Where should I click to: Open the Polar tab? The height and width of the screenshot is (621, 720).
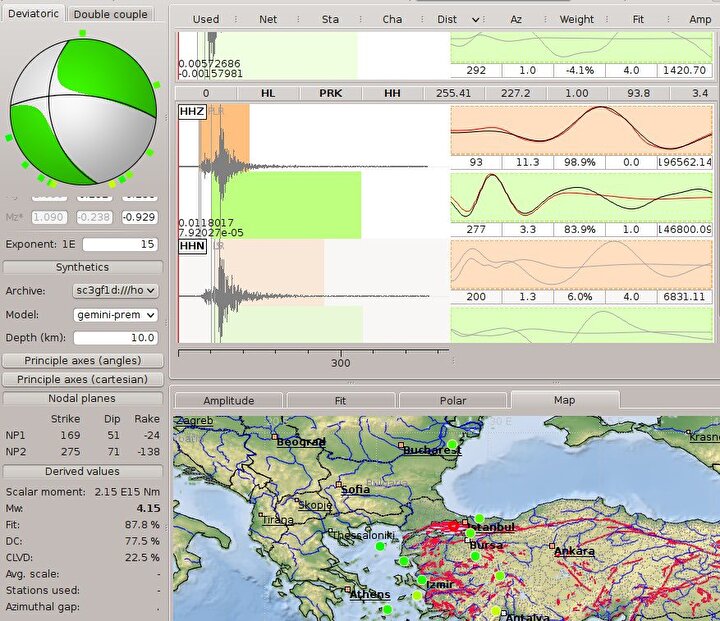pyautogui.click(x=452, y=400)
